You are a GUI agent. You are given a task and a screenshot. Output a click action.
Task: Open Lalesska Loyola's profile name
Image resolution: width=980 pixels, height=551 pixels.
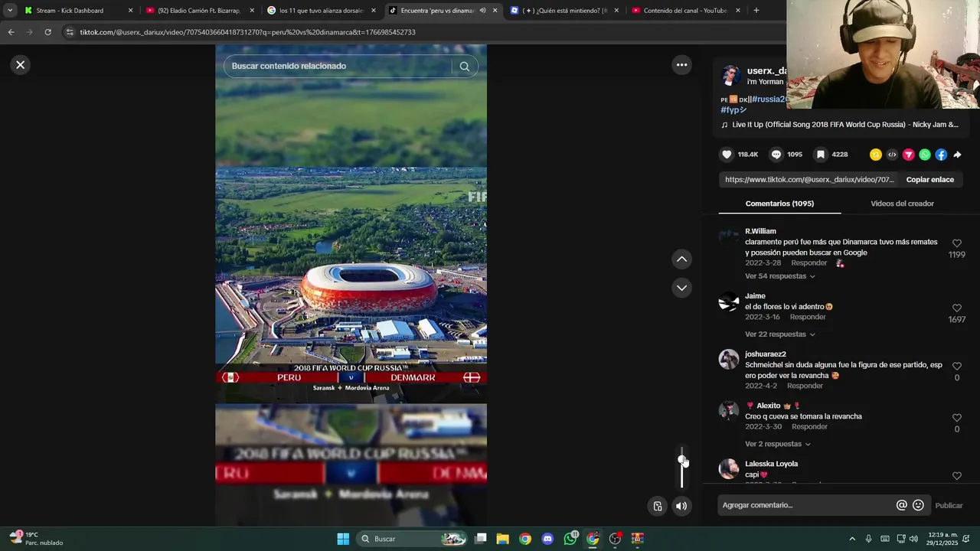click(771, 464)
